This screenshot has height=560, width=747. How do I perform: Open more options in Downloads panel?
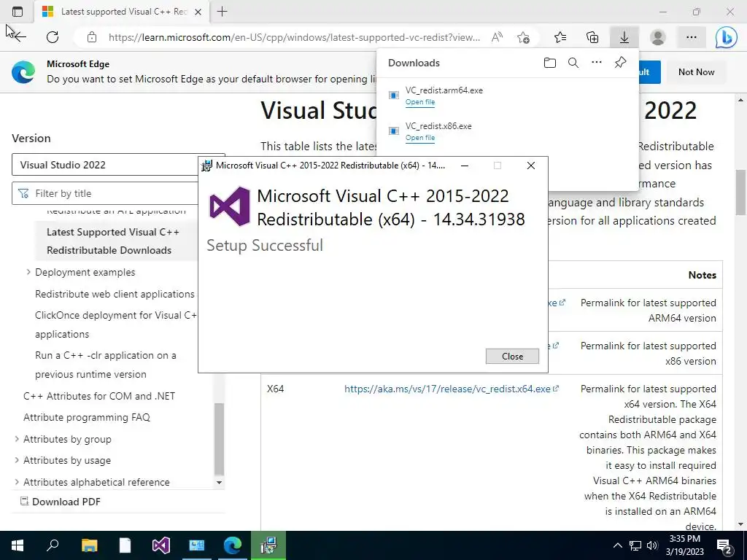(x=597, y=63)
